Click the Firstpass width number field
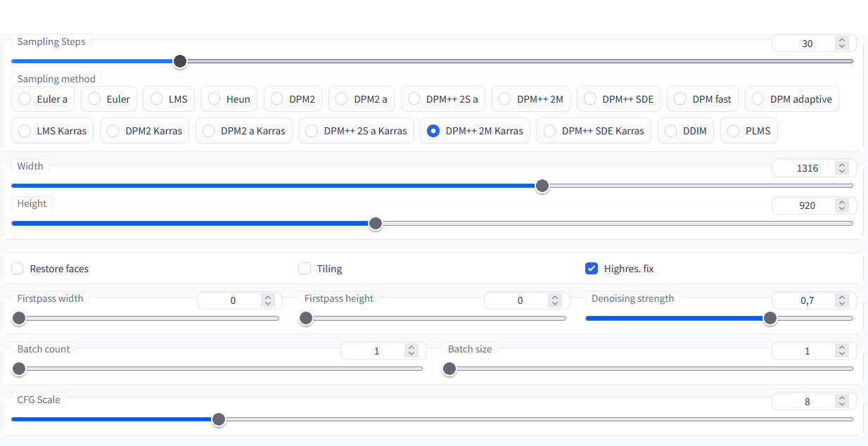This screenshot has height=446, width=868. tap(232, 300)
